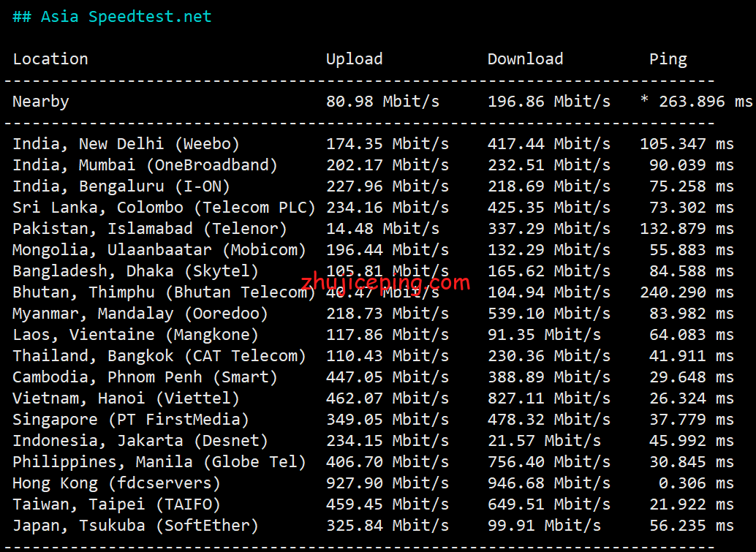The image size is (756, 552).
Task: Click the Download column header
Action: pos(525,59)
